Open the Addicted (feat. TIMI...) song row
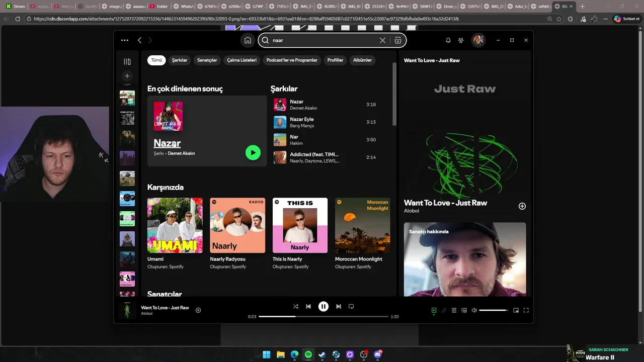 332,157
